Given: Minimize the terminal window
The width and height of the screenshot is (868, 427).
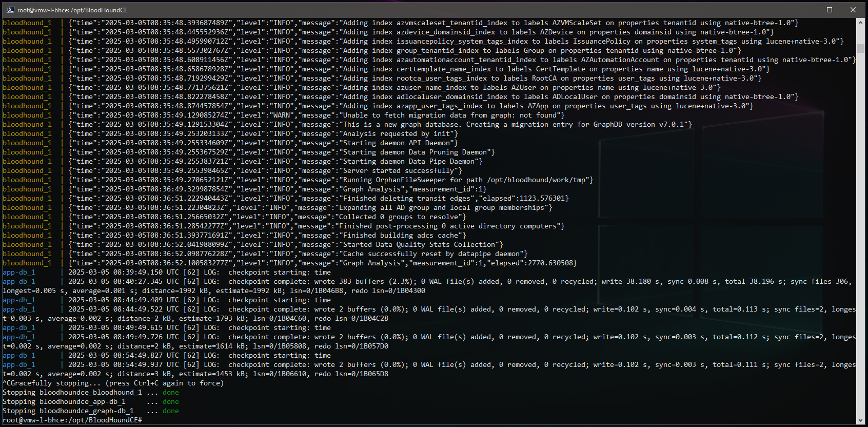Looking at the screenshot, I should click(x=806, y=10).
